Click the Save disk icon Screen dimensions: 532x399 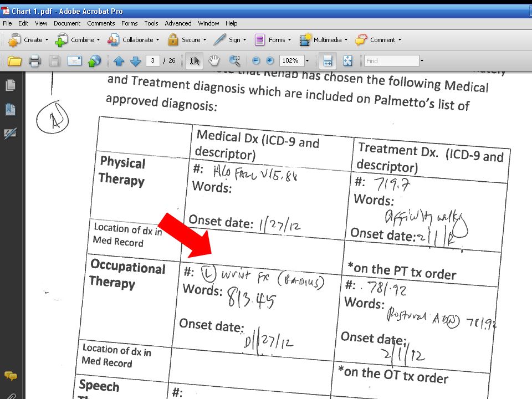click(54, 61)
